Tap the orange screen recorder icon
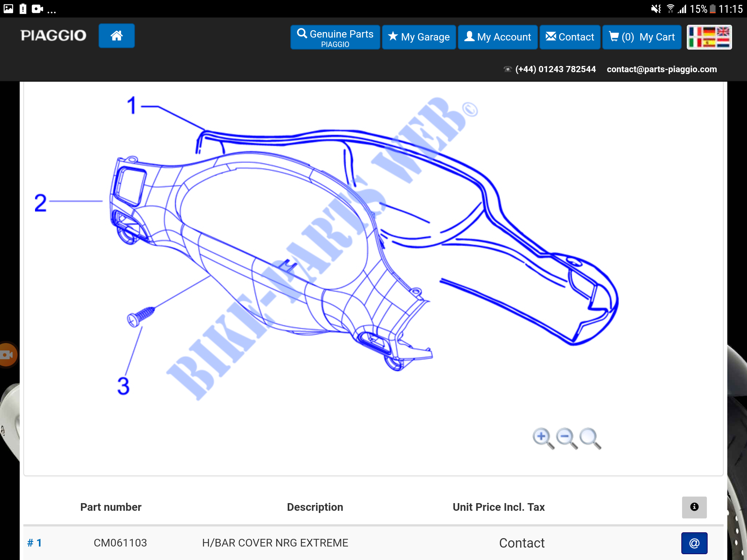747x560 pixels. pyautogui.click(x=7, y=354)
